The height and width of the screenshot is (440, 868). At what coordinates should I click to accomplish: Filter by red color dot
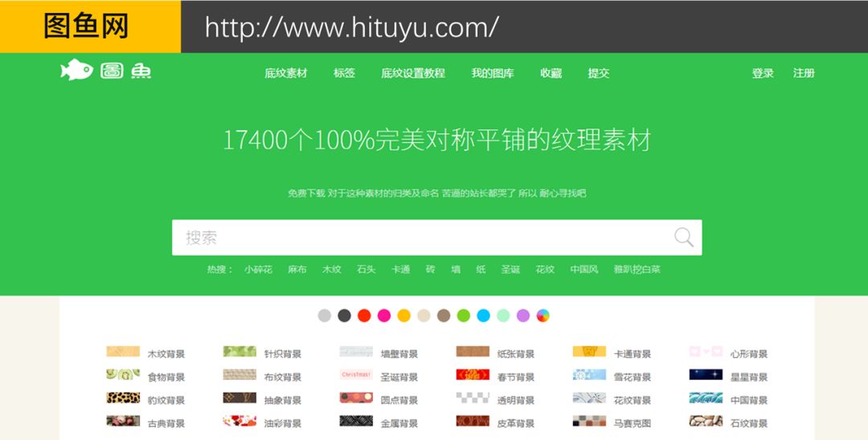[364, 316]
